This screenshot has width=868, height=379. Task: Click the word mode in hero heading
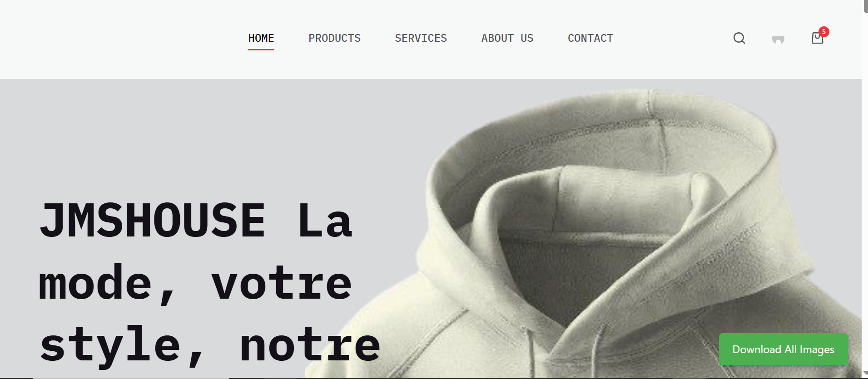point(95,282)
